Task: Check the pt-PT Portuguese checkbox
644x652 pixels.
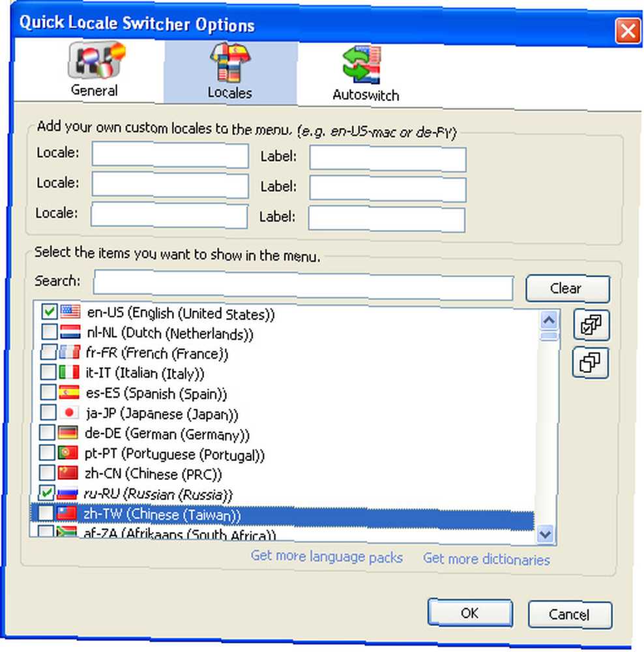Action: pos(46,452)
